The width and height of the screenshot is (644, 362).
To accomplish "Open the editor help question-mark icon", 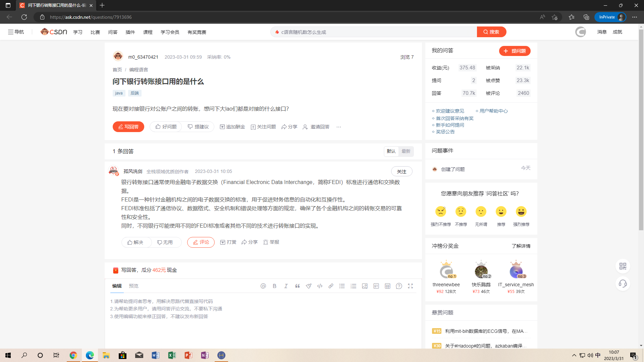I will pos(399,286).
